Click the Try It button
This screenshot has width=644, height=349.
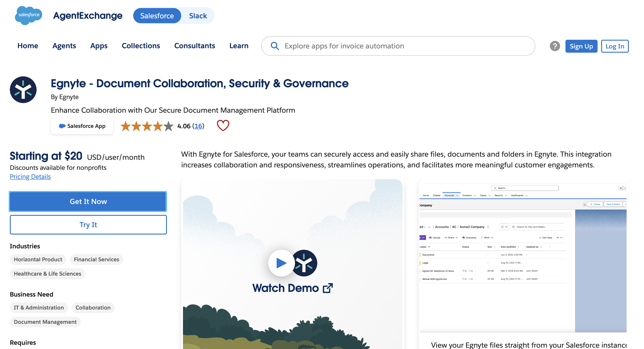[88, 224]
